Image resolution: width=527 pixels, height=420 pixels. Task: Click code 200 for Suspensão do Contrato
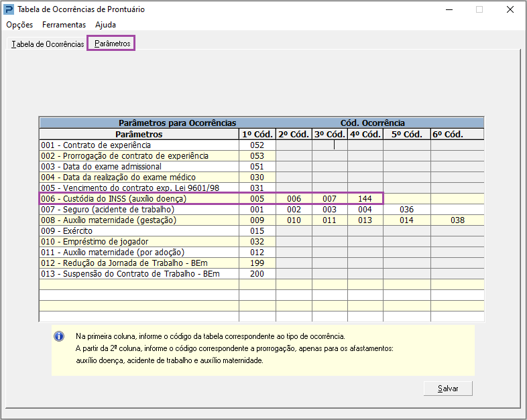pyautogui.click(x=257, y=274)
